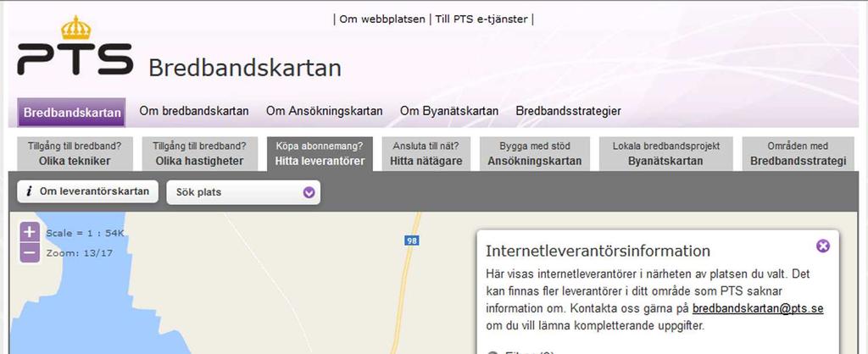Open Om bredbandskartan menu item
Viewport: 868px width, 354px height.
coord(194,111)
